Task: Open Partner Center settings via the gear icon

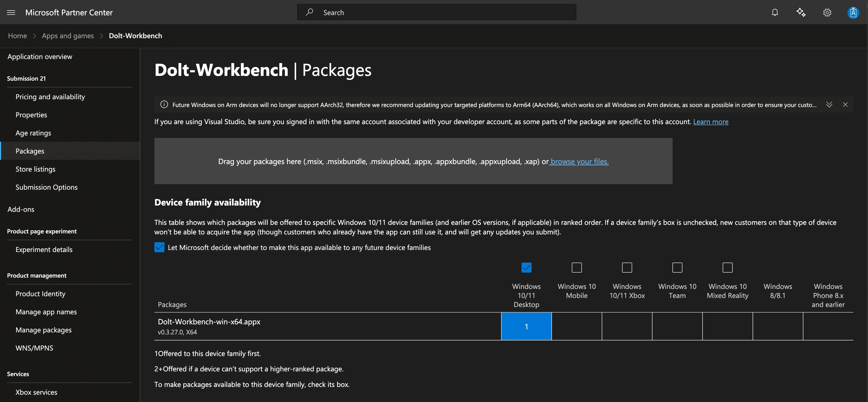Action: tap(827, 12)
